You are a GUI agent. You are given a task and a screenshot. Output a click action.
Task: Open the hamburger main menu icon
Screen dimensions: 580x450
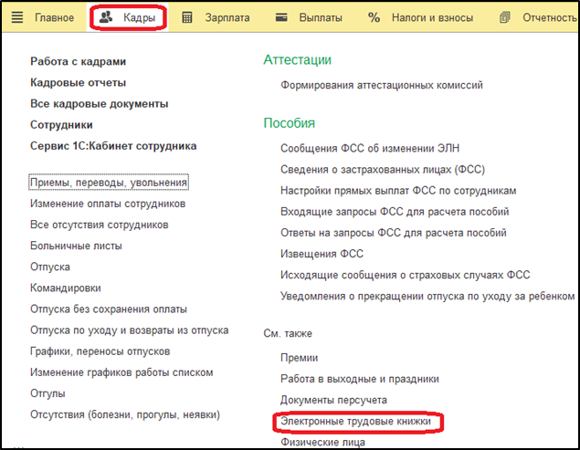[x=17, y=17]
